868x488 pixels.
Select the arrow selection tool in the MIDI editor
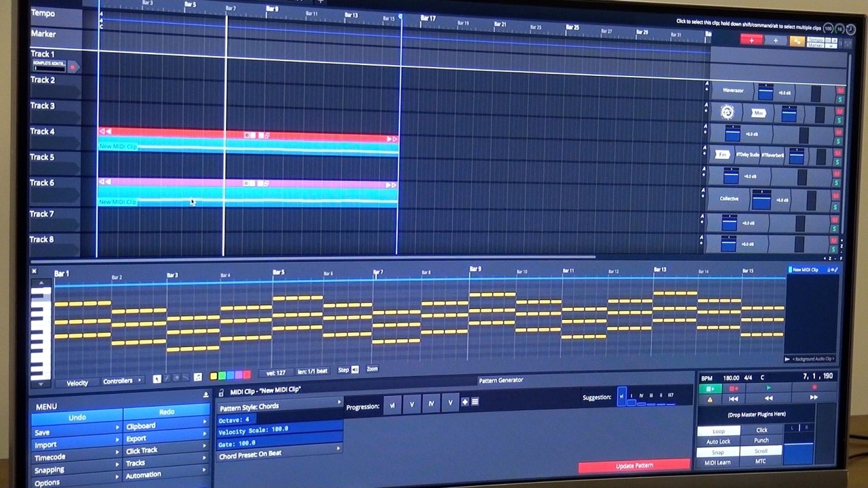[157, 378]
